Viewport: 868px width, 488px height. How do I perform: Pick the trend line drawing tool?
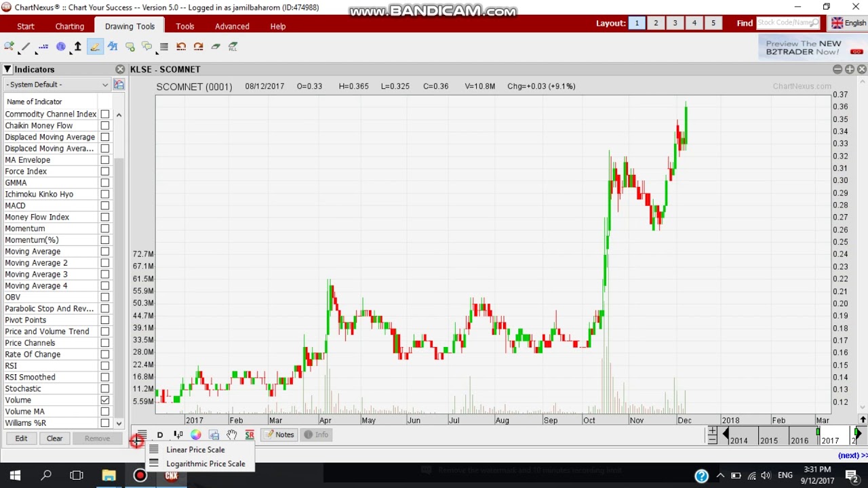26,47
